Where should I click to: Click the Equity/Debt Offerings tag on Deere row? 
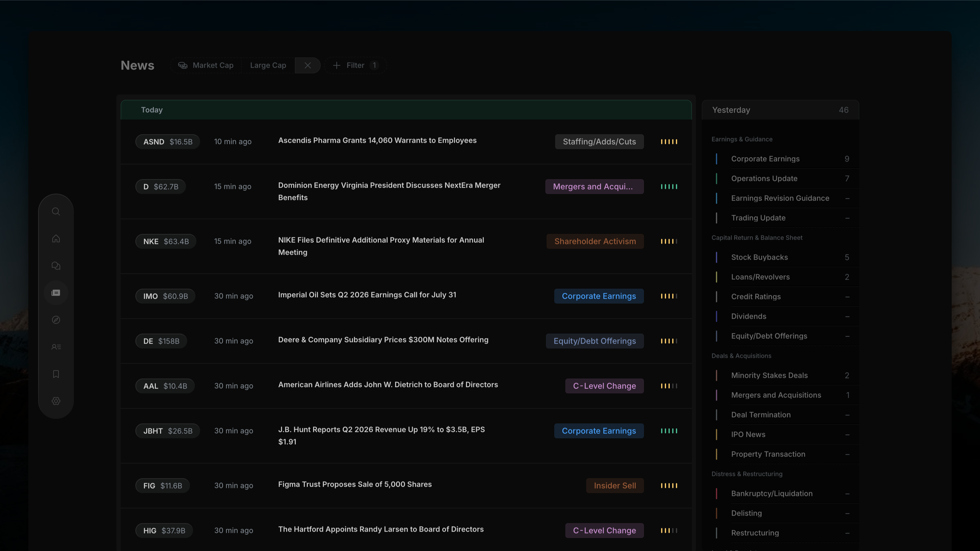tap(595, 341)
